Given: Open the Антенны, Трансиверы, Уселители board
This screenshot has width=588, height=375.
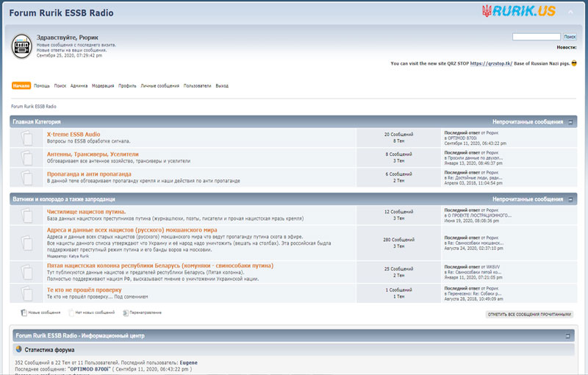Looking at the screenshot, I should pos(93,154).
